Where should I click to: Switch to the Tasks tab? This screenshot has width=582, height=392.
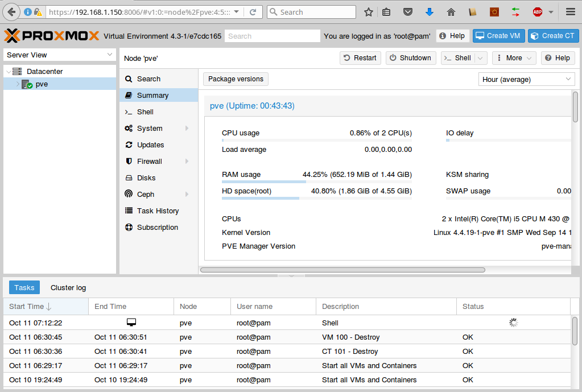coord(24,288)
